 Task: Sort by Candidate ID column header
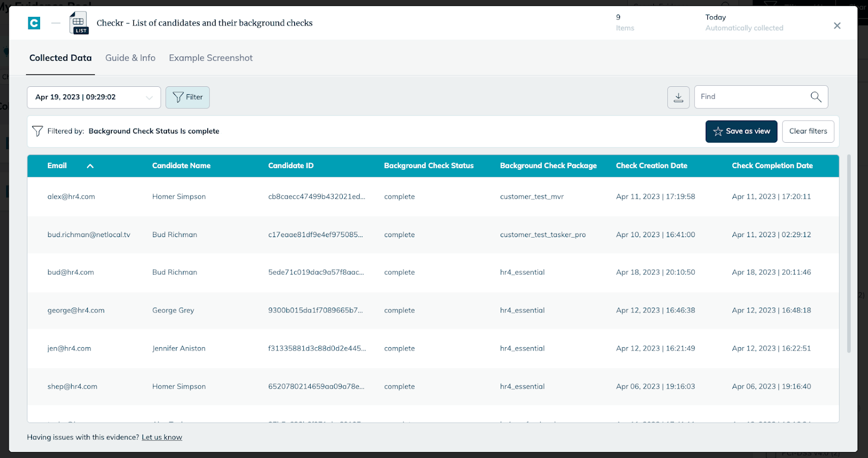coord(291,166)
